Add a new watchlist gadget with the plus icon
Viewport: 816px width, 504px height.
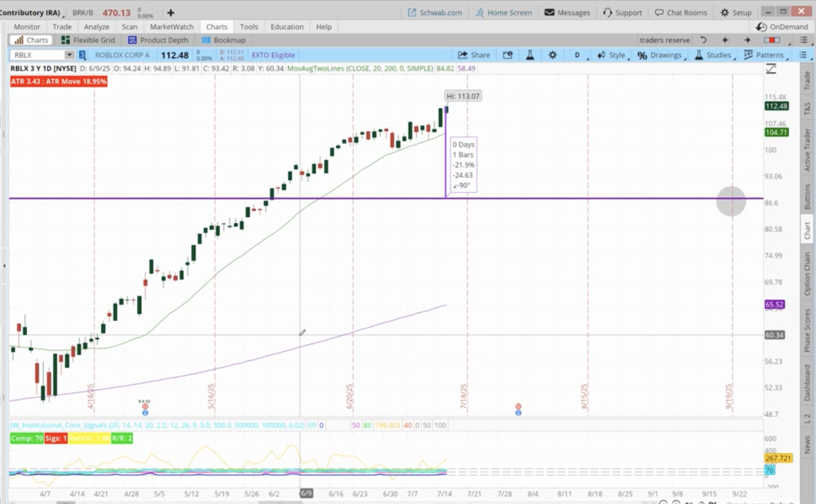click(171, 13)
